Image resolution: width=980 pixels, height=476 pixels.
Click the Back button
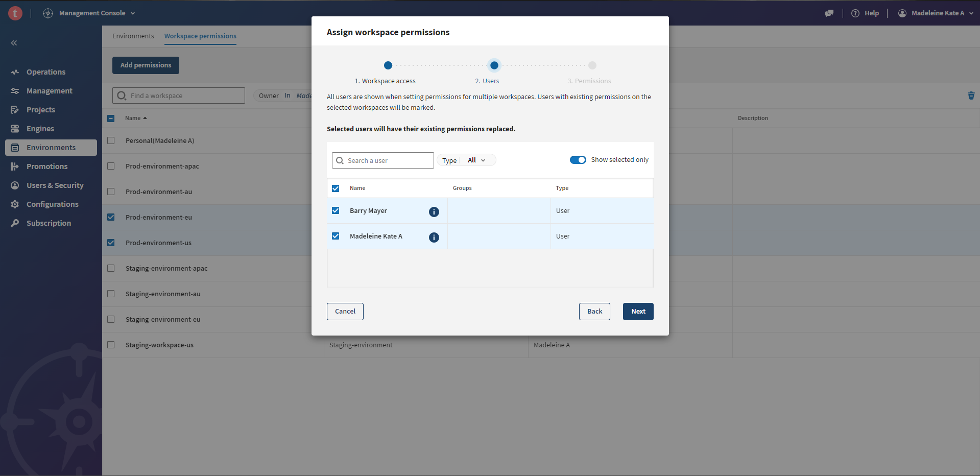click(594, 312)
